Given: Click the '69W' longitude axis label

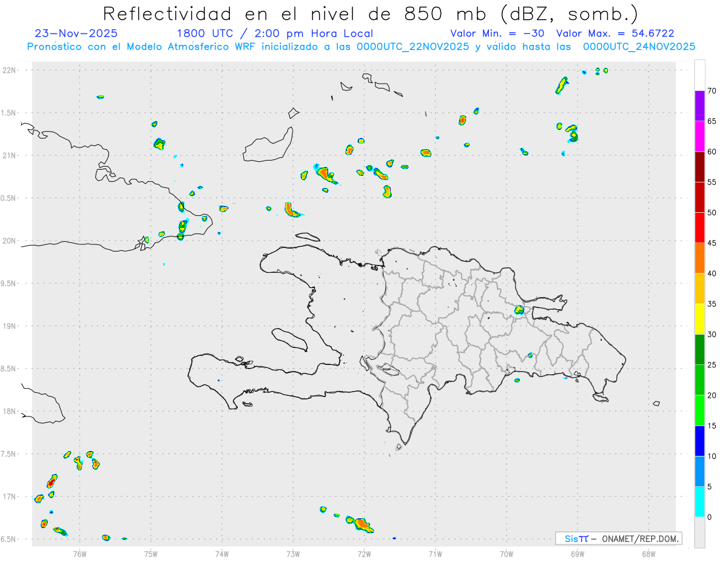Looking at the screenshot, I should (x=578, y=554).
